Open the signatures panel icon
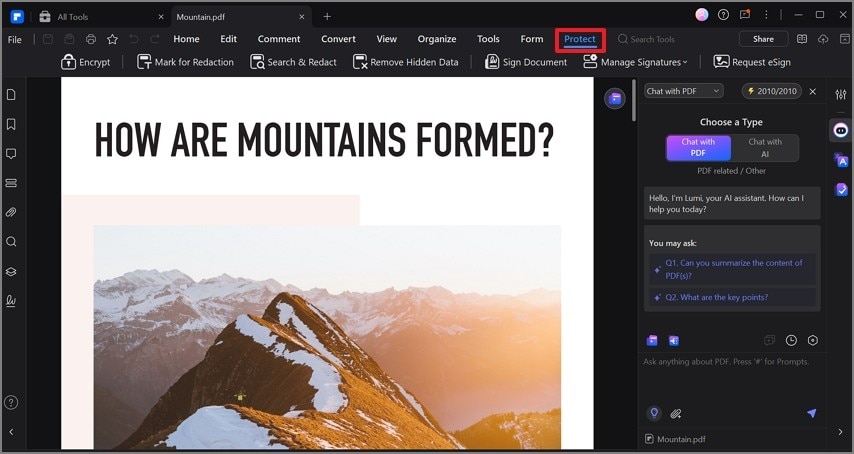The image size is (854, 454). pyautogui.click(x=11, y=300)
